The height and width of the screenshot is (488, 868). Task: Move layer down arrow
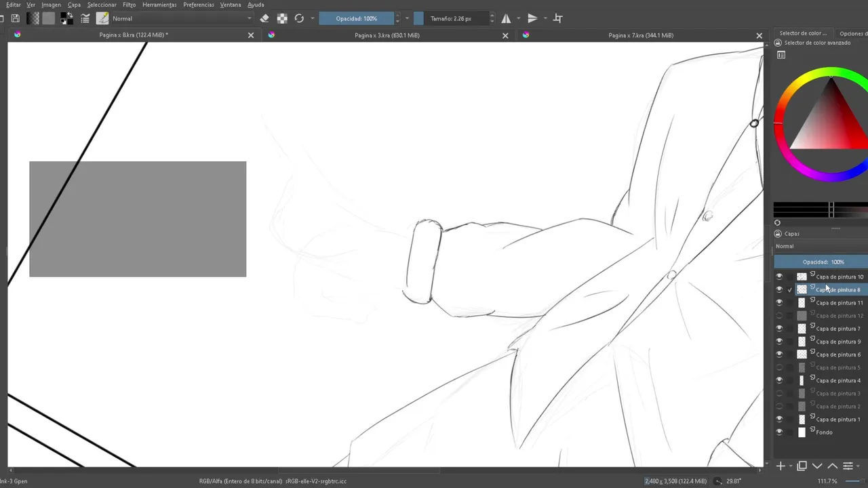817,466
